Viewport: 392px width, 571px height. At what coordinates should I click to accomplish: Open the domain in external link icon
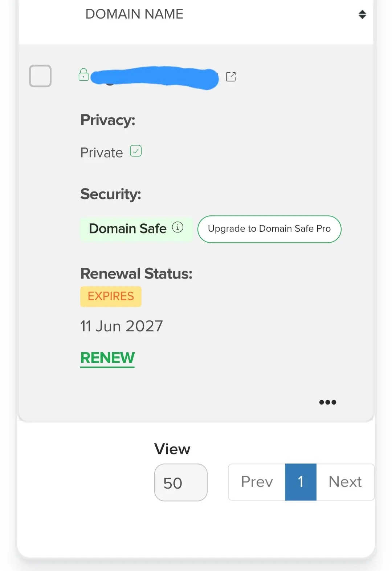pyautogui.click(x=231, y=77)
